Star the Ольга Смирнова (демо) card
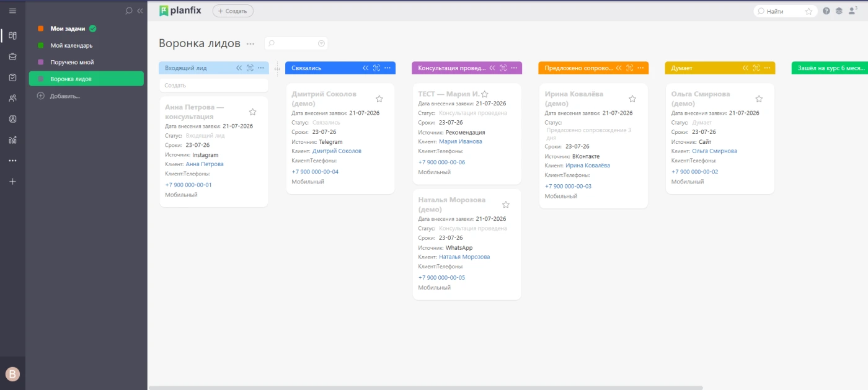The height and width of the screenshot is (390, 868). [x=759, y=99]
